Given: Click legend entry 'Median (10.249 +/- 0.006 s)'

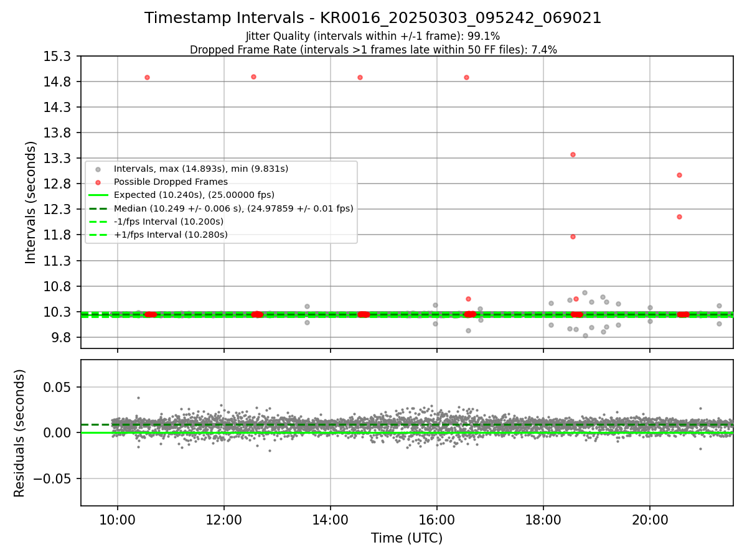Looking at the screenshot, I should (x=233, y=208).
